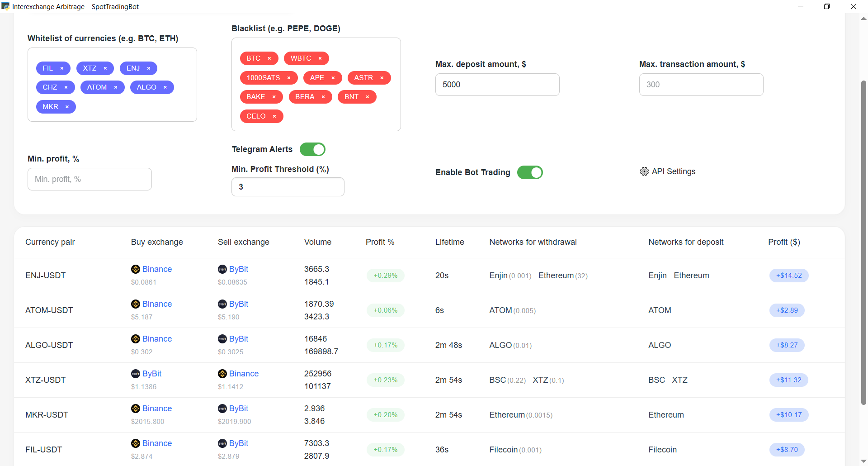
Task: Click Binance logo in ENJ-USDT row
Action: tap(135, 269)
